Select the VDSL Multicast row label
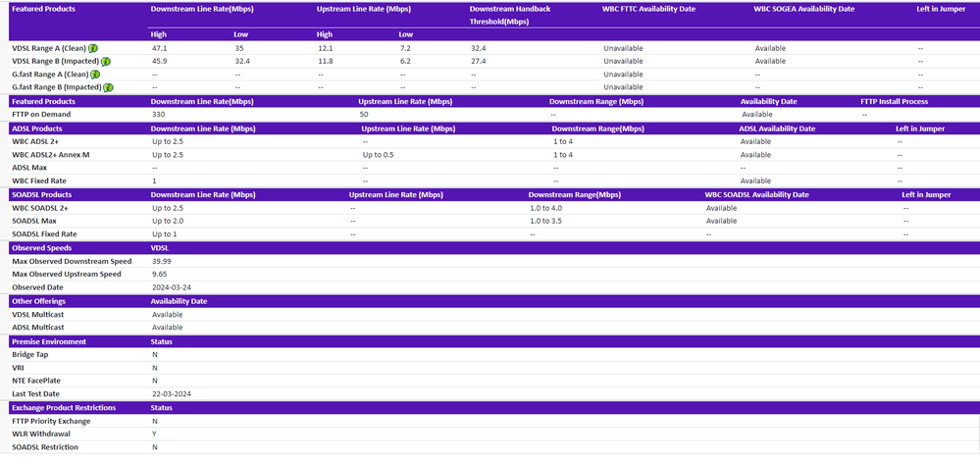The image size is (980, 461). (38, 315)
